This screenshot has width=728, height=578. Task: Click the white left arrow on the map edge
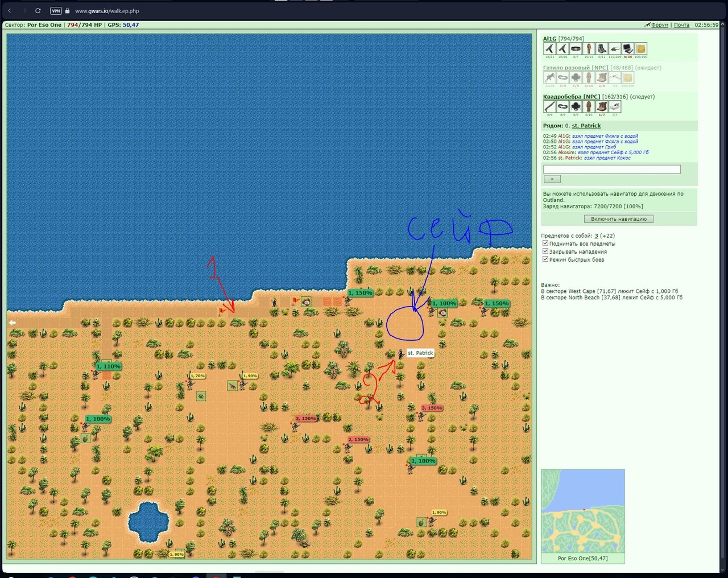point(12,323)
